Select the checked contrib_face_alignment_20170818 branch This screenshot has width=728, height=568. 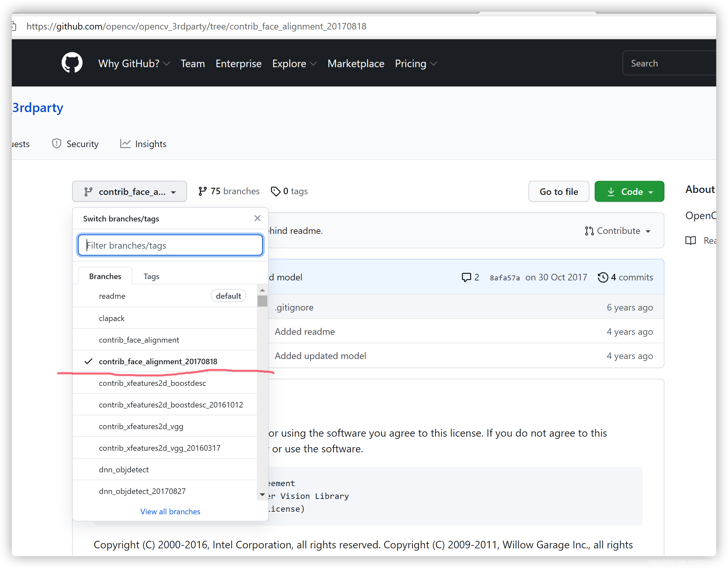(x=158, y=362)
